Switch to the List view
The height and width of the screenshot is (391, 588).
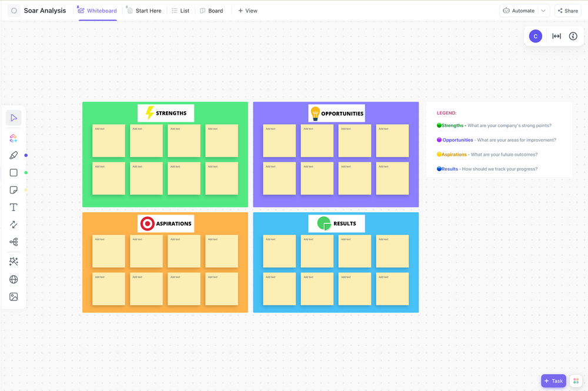click(181, 10)
